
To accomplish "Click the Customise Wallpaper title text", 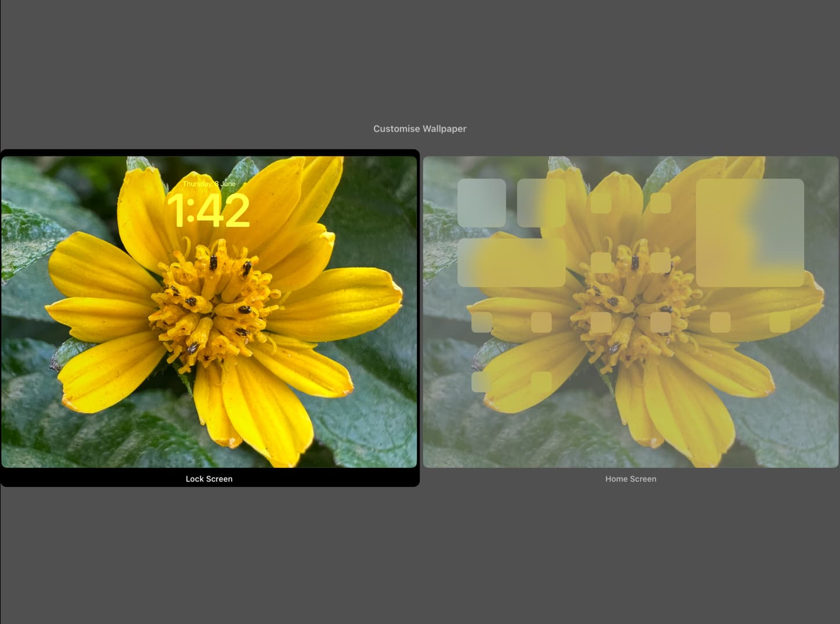I will 420,129.
